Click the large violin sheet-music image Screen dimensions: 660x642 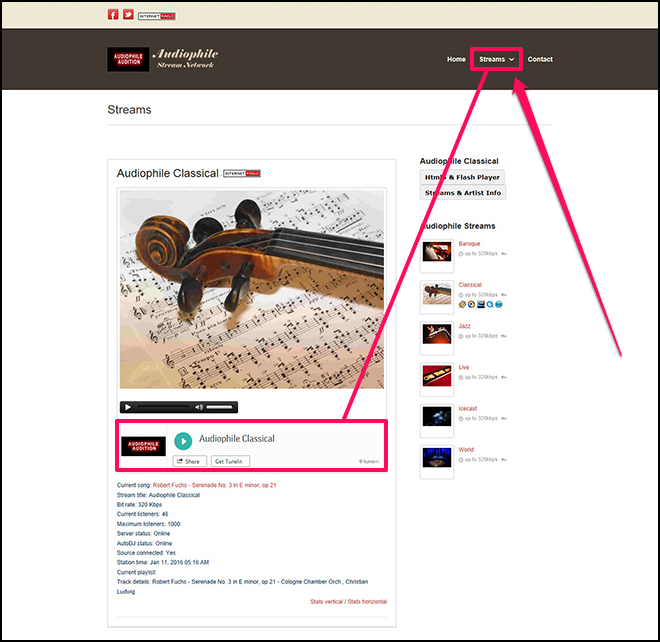[252, 289]
